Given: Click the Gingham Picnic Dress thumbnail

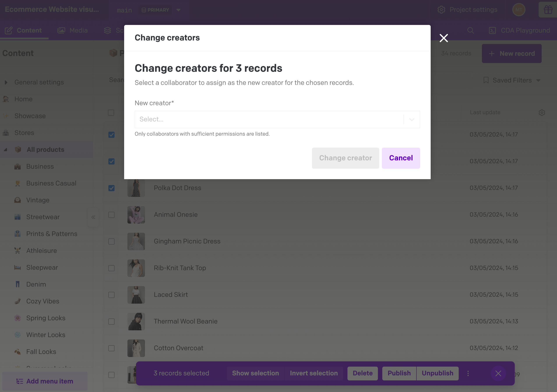Looking at the screenshot, I should pyautogui.click(x=136, y=241).
